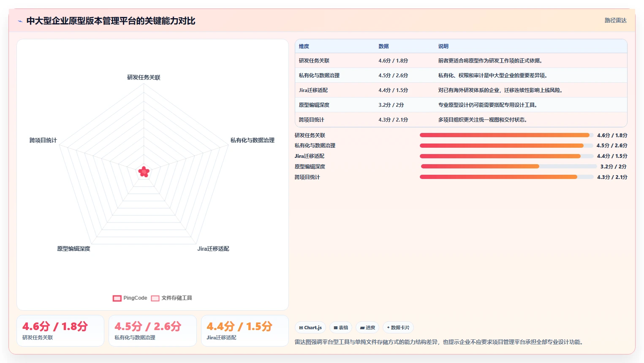Viewport: 644px width, 363px height.
Task: Select the 原型编辑深度 table row cell
Action: click(314, 105)
